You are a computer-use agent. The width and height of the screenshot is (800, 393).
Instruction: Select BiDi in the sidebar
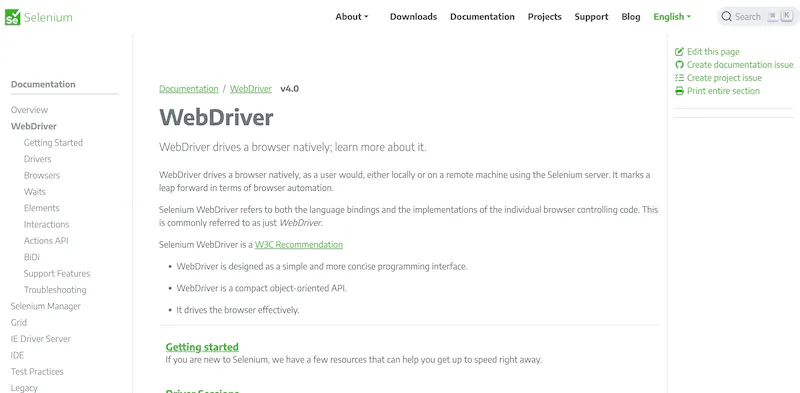[x=32, y=257]
